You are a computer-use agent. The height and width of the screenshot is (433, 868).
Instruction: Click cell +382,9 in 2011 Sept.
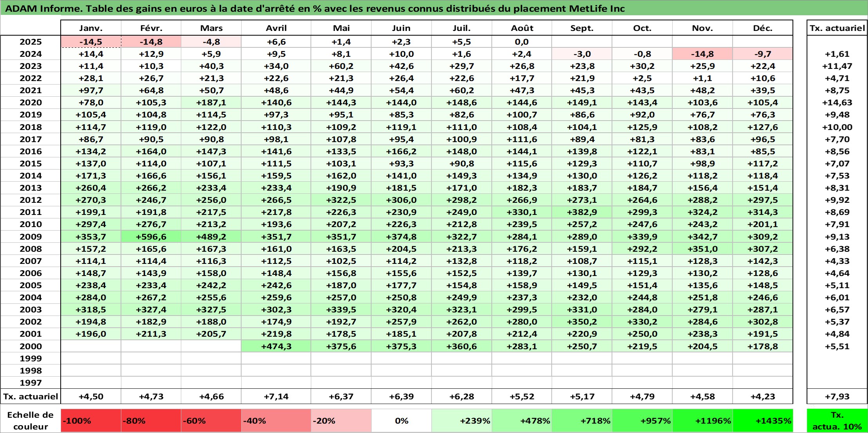(582, 212)
